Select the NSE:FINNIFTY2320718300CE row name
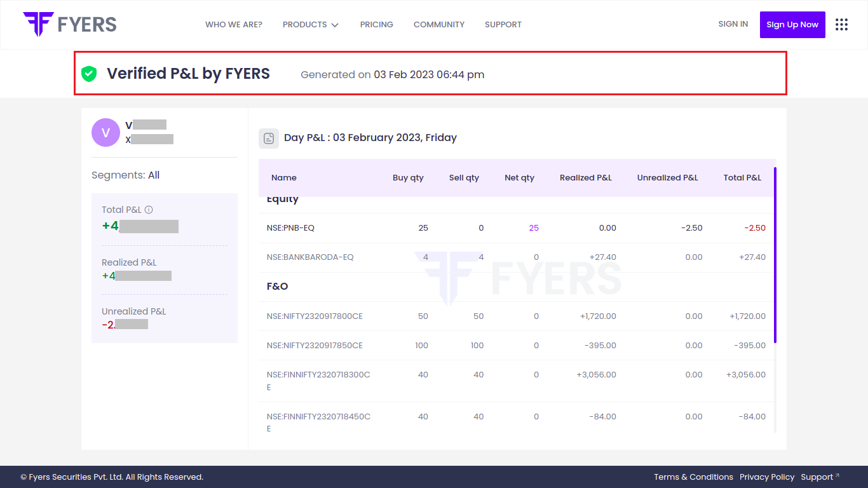The height and width of the screenshot is (488, 868). click(x=318, y=381)
